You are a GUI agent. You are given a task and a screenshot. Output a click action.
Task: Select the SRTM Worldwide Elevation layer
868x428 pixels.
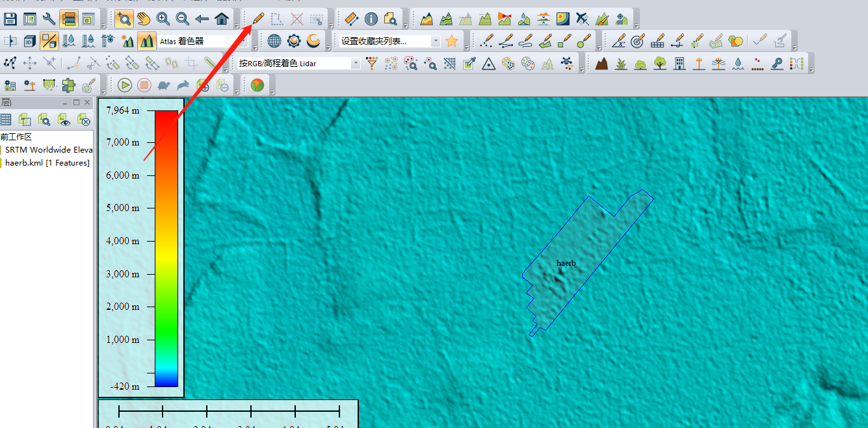[49, 150]
